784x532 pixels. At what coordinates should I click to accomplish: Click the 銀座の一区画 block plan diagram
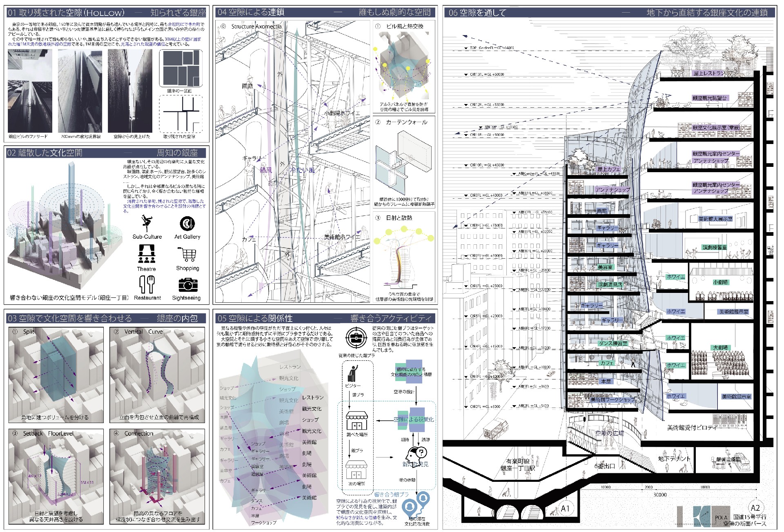click(180, 68)
